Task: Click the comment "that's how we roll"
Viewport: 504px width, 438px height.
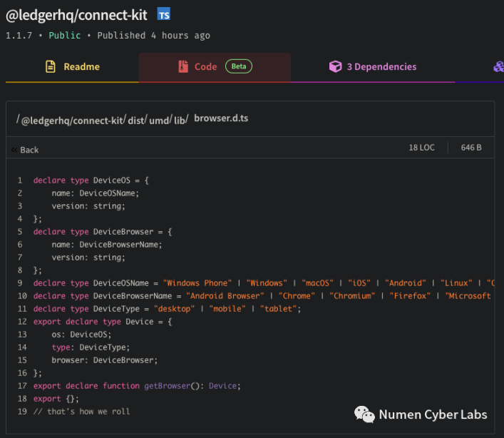Action: coord(82,412)
